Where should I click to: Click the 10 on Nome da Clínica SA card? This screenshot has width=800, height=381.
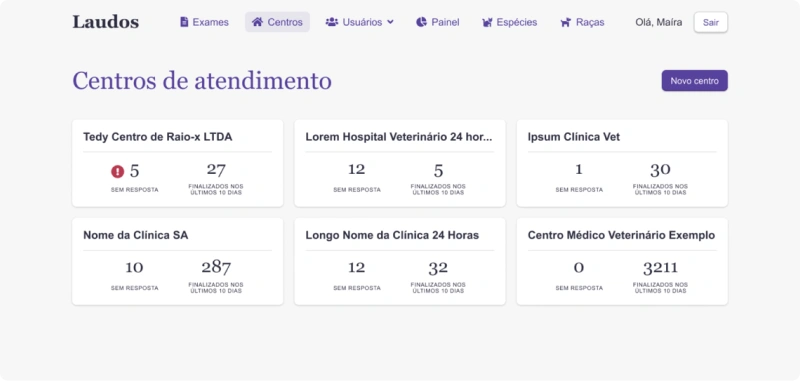click(x=134, y=268)
